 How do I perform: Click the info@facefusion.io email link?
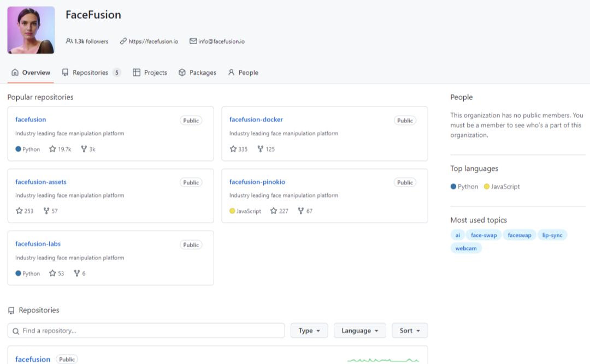[221, 41]
